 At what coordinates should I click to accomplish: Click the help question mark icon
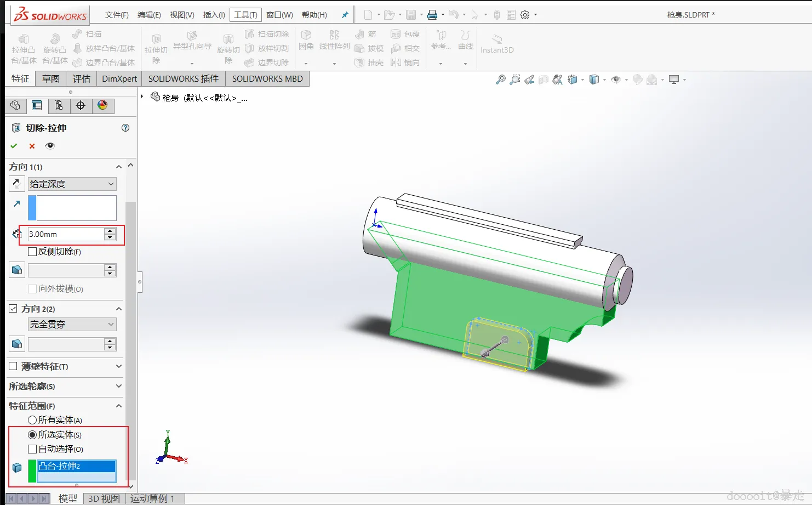[125, 128]
